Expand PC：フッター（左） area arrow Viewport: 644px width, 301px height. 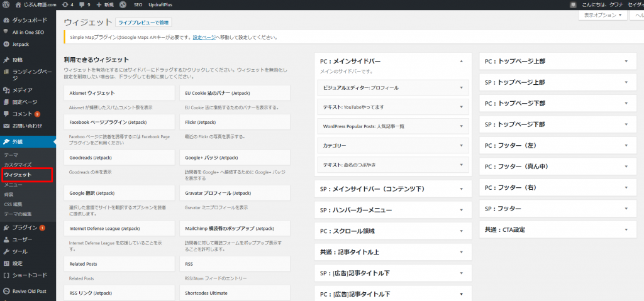[626, 145]
